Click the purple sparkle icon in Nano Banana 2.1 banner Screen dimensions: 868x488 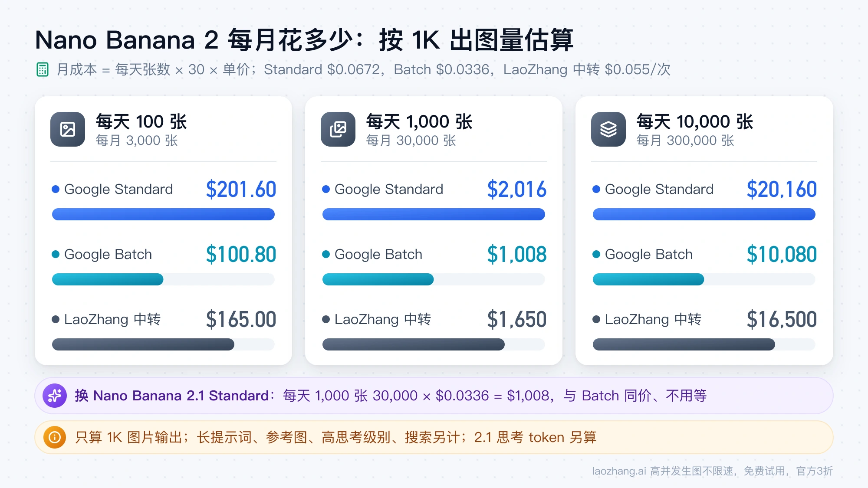(55, 396)
